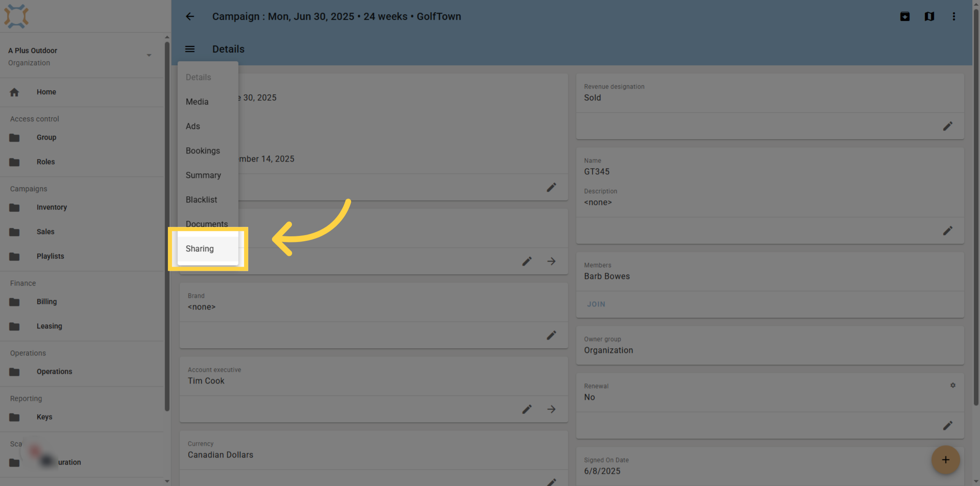Open the hamburger menu beside Details

(190, 49)
